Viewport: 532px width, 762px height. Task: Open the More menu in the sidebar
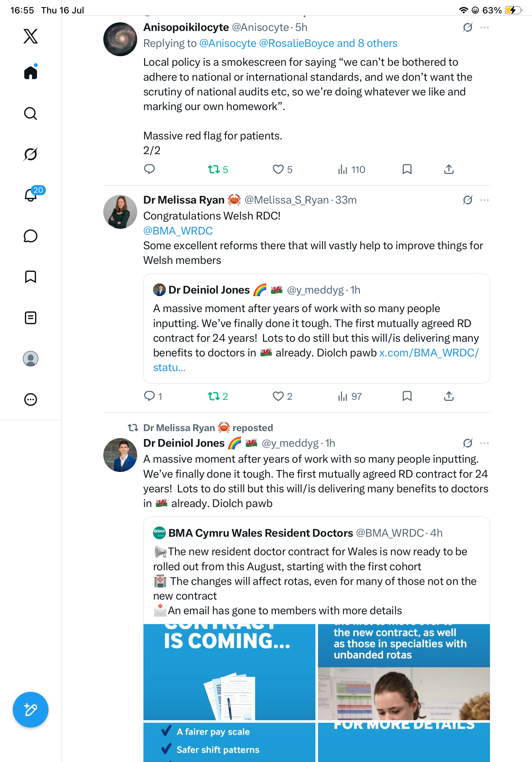[x=31, y=399]
